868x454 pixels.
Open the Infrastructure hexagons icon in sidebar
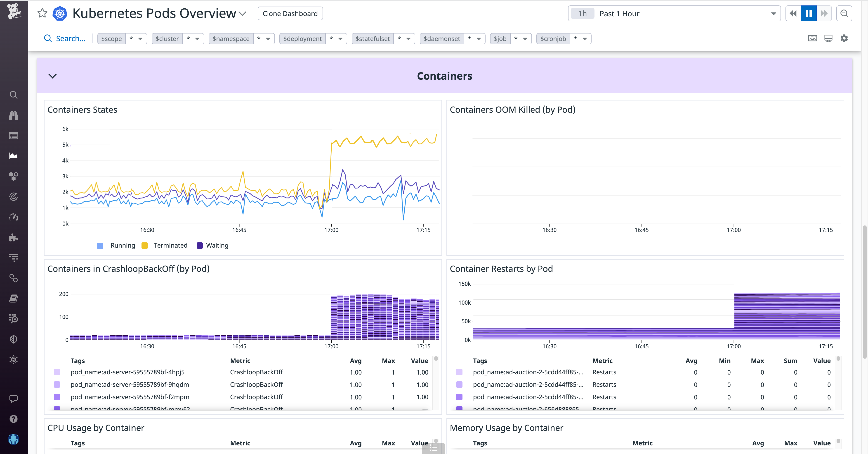coord(14,176)
